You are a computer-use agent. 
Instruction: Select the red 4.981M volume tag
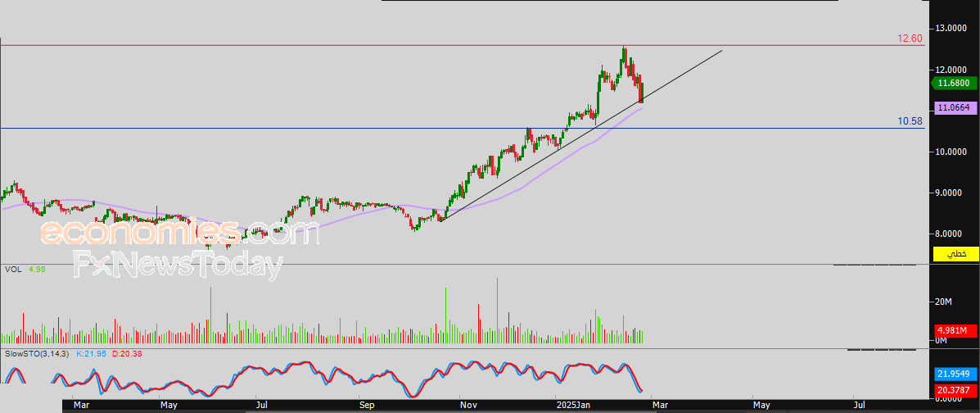tap(955, 330)
